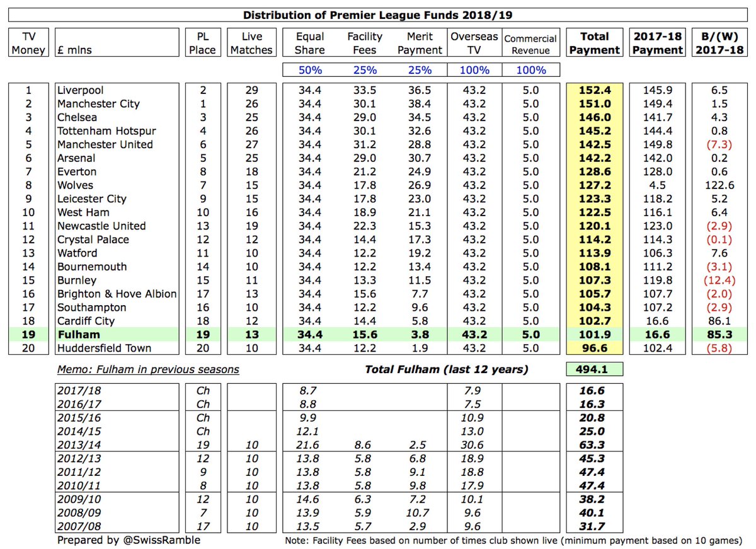Select the Burnley club name
The width and height of the screenshot is (756, 549).
[76, 280]
